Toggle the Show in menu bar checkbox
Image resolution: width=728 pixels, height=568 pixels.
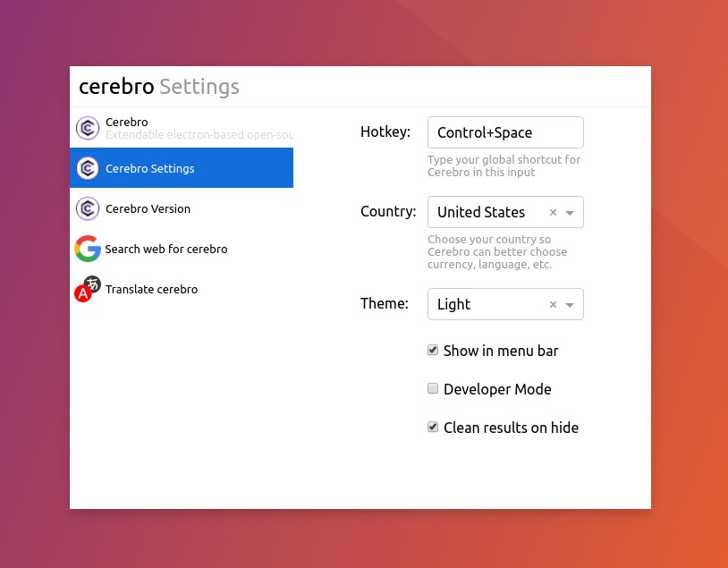click(x=433, y=350)
